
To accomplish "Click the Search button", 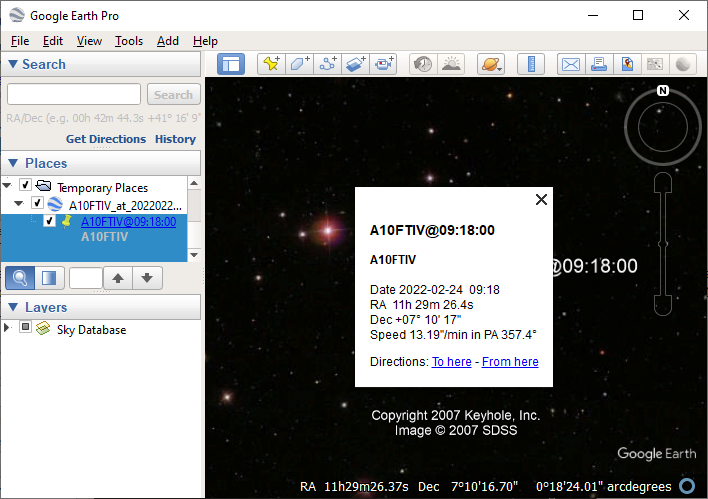I will pyautogui.click(x=173, y=94).
